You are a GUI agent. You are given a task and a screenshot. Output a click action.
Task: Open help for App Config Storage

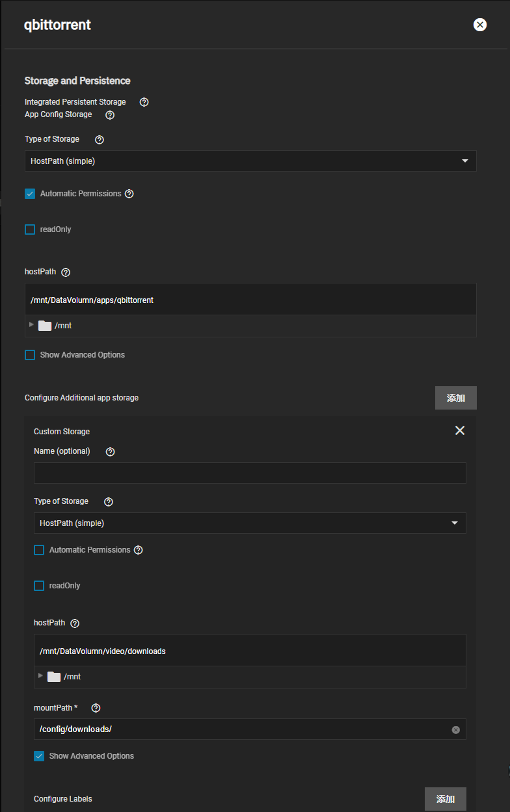point(110,115)
